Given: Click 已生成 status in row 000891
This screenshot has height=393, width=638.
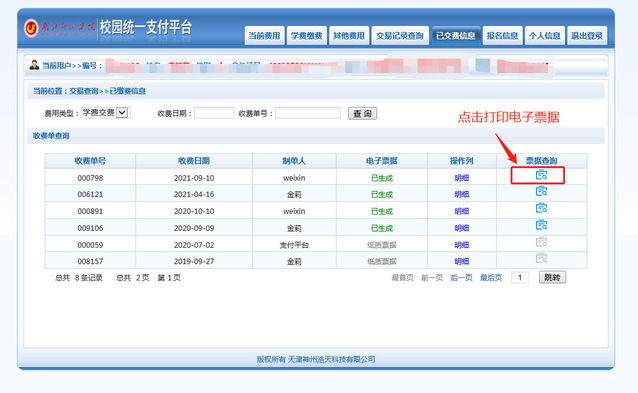Looking at the screenshot, I should pyautogui.click(x=382, y=211).
